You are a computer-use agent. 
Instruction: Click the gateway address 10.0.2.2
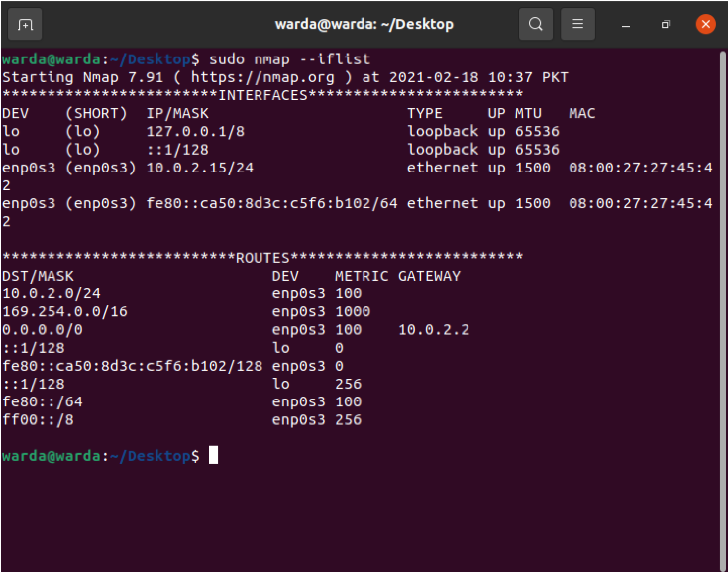[x=434, y=330]
